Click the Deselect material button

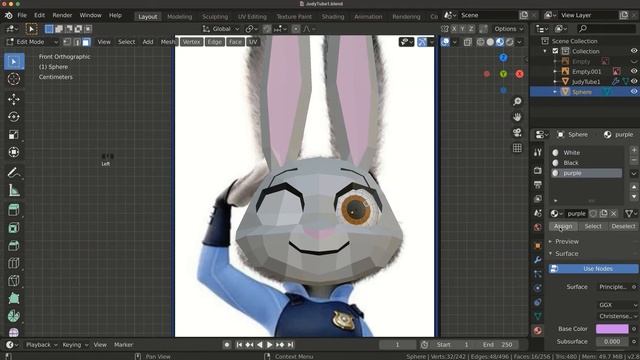click(x=623, y=226)
